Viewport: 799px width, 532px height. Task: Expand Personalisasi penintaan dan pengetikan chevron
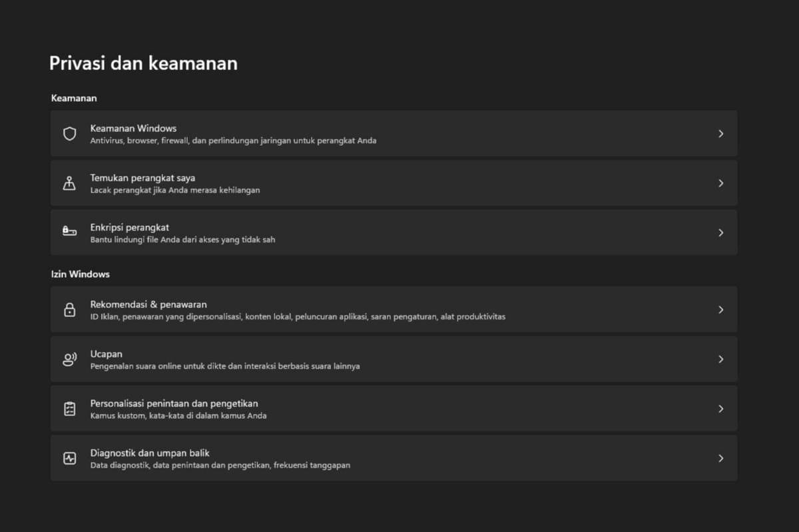(720, 409)
